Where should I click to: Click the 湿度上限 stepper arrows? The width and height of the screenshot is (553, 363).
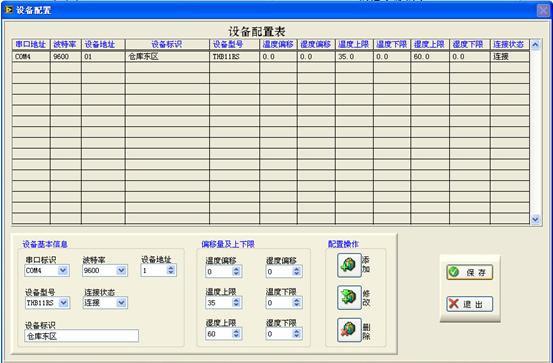point(236,333)
